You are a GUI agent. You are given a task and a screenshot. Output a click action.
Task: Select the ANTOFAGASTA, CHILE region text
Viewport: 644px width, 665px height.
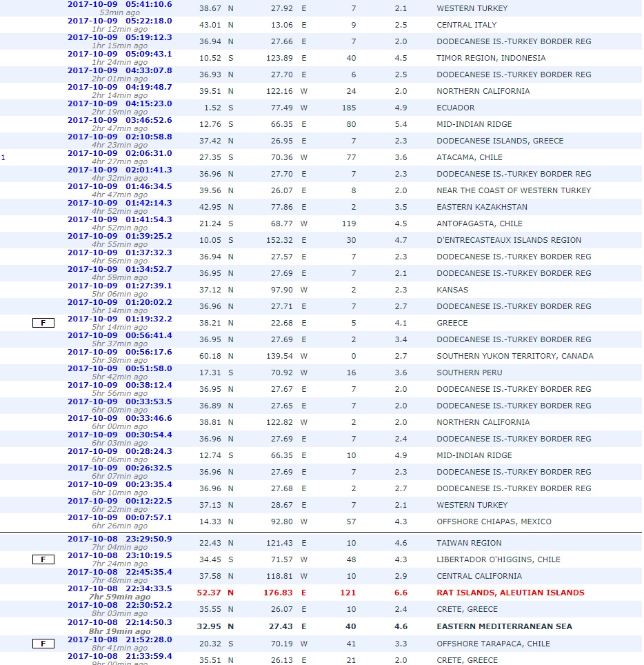coord(479,224)
